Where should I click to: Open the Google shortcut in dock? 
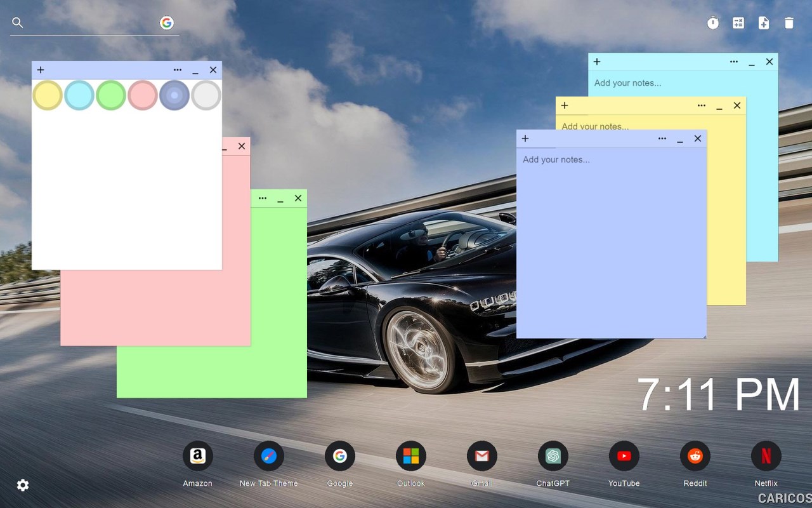coord(340,456)
